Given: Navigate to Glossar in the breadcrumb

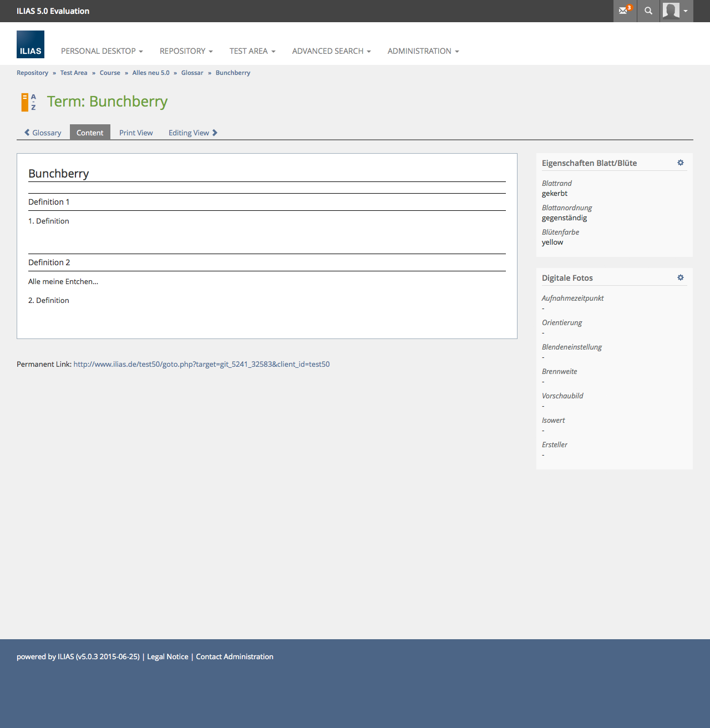Looking at the screenshot, I should (x=192, y=73).
